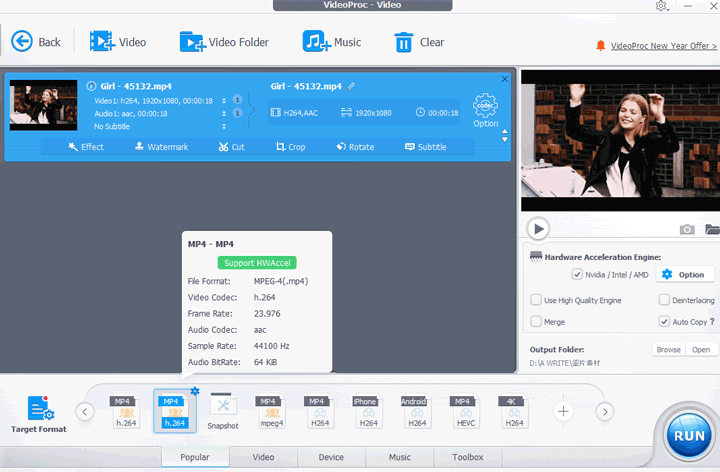Open VideoProc New Year Offer link
Screen dimensions: 720x472
tap(664, 46)
